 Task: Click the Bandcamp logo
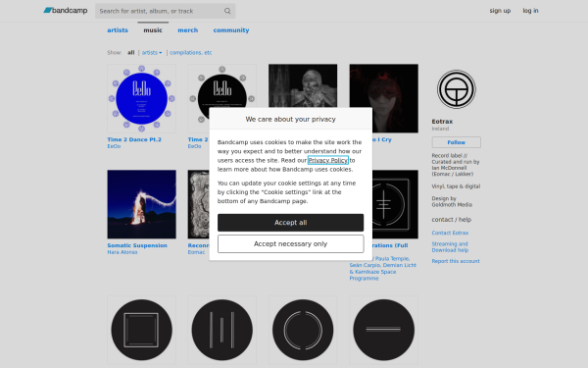[x=66, y=11]
